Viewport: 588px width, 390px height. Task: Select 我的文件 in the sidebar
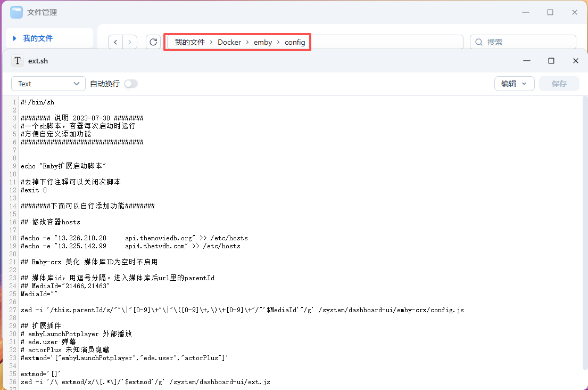pyautogui.click(x=38, y=38)
